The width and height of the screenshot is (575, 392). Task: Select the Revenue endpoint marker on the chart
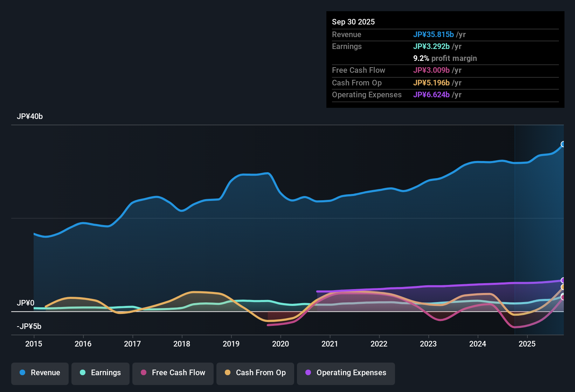(x=563, y=144)
